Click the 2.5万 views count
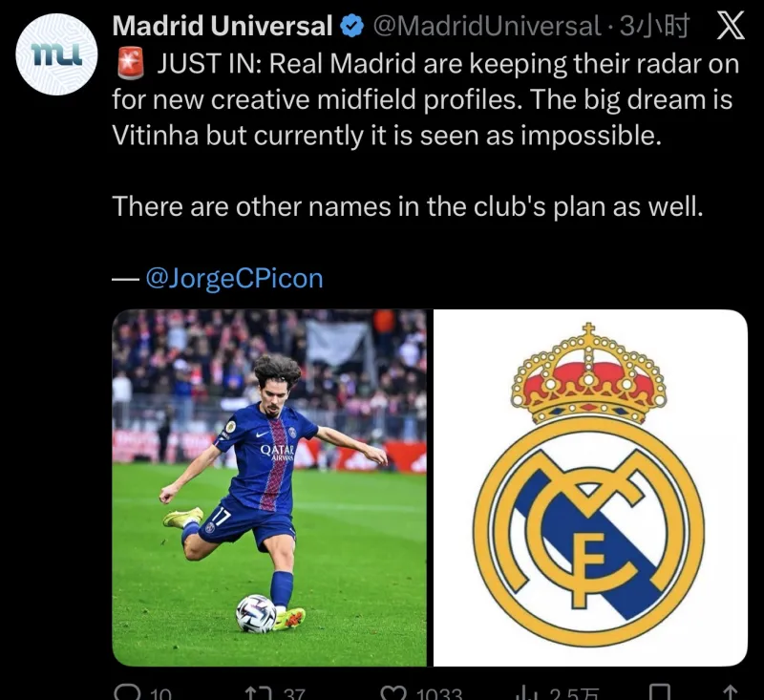Image resolution: width=764 pixels, height=700 pixels. click(574, 693)
